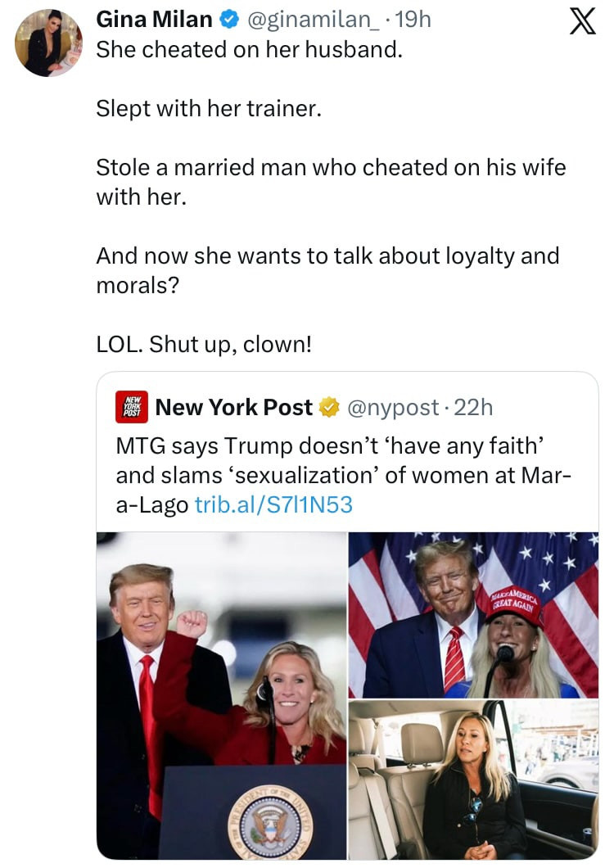
Task: Open the photo taken inside a car
Action: [473, 779]
